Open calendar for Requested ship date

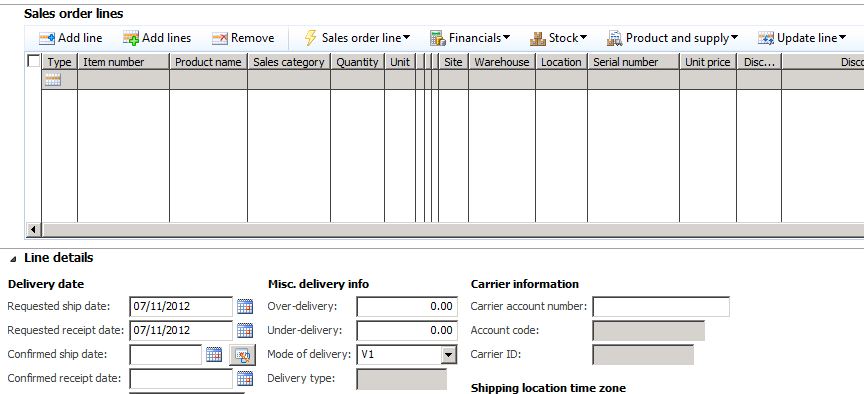tap(245, 306)
